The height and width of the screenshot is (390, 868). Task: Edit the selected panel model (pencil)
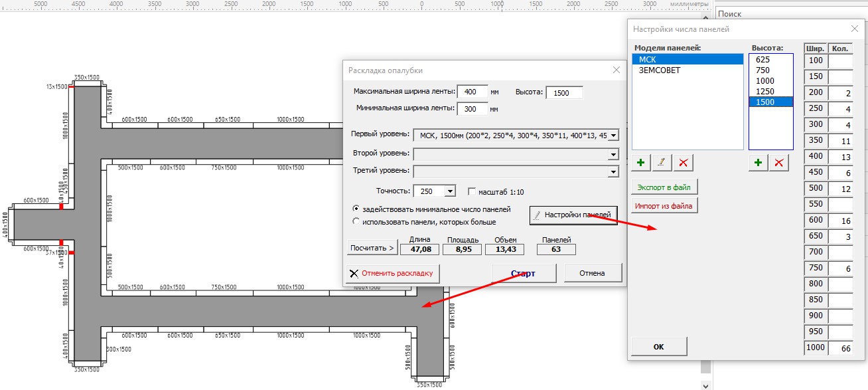(x=662, y=162)
